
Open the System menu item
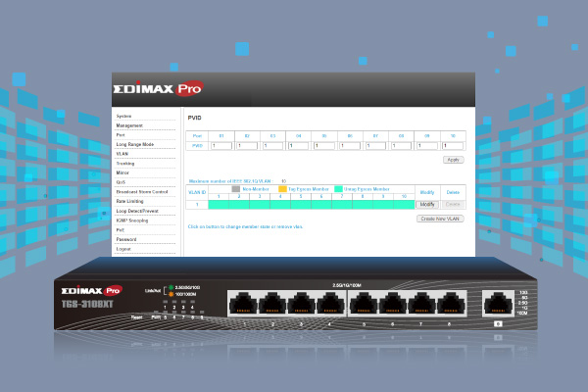tap(123, 116)
